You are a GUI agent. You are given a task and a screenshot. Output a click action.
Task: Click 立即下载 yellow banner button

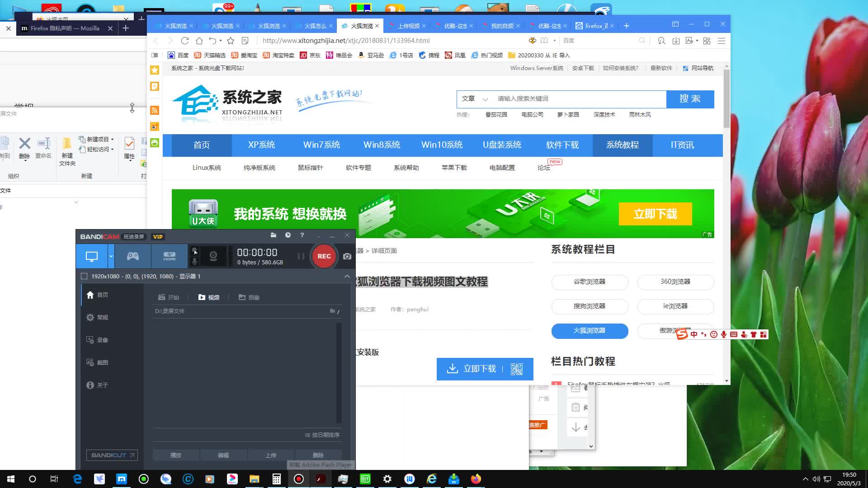655,214
